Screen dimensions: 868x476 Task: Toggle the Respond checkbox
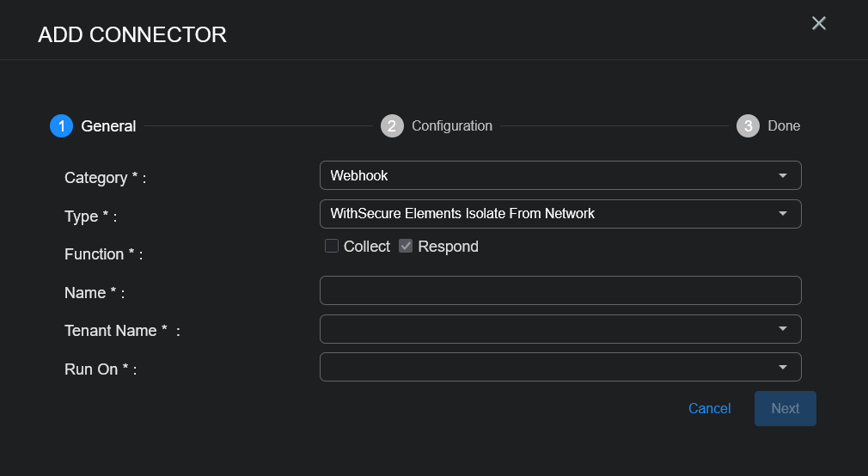[x=406, y=247]
